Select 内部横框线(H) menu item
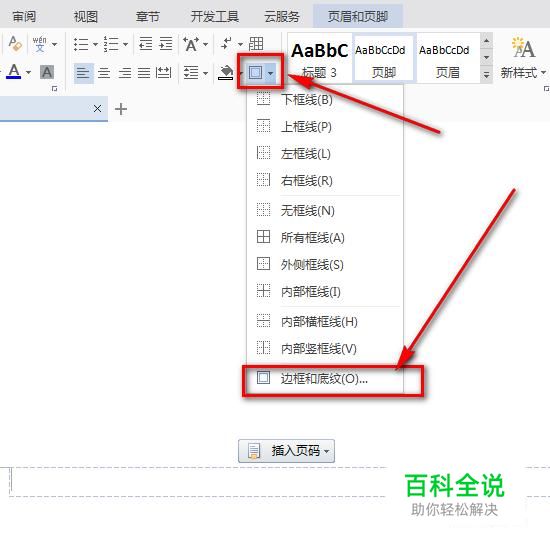This screenshot has width=550, height=550. click(325, 321)
